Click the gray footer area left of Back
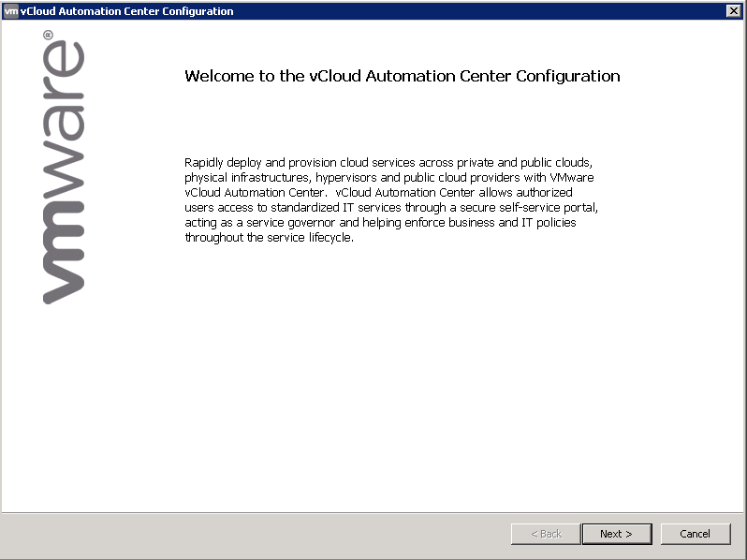The height and width of the screenshot is (560, 747). tap(253, 534)
